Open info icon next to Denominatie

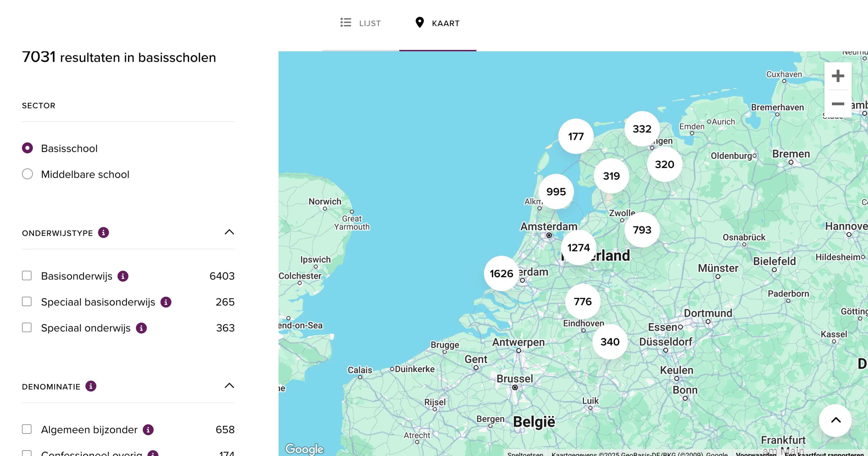pyautogui.click(x=91, y=386)
